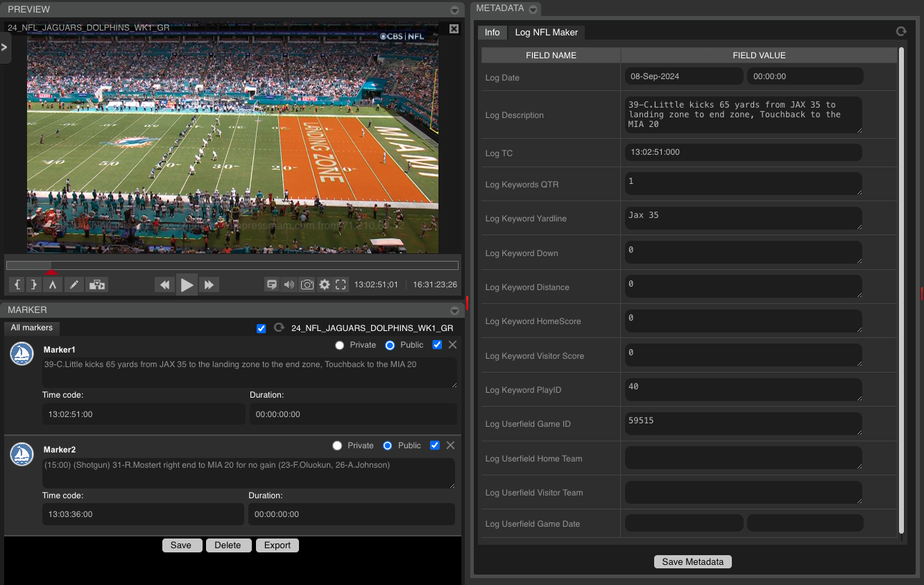
Task: Click the Log Keyword PlayID field
Action: (744, 389)
